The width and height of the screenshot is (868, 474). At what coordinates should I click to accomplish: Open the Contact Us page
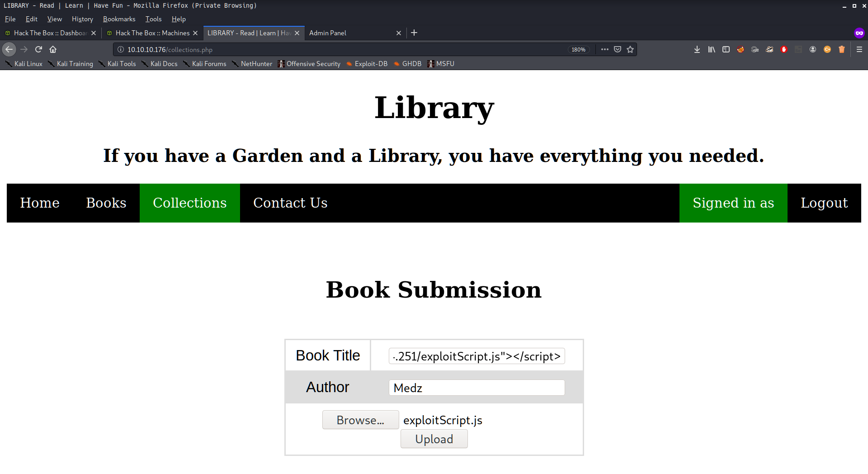[x=290, y=203]
